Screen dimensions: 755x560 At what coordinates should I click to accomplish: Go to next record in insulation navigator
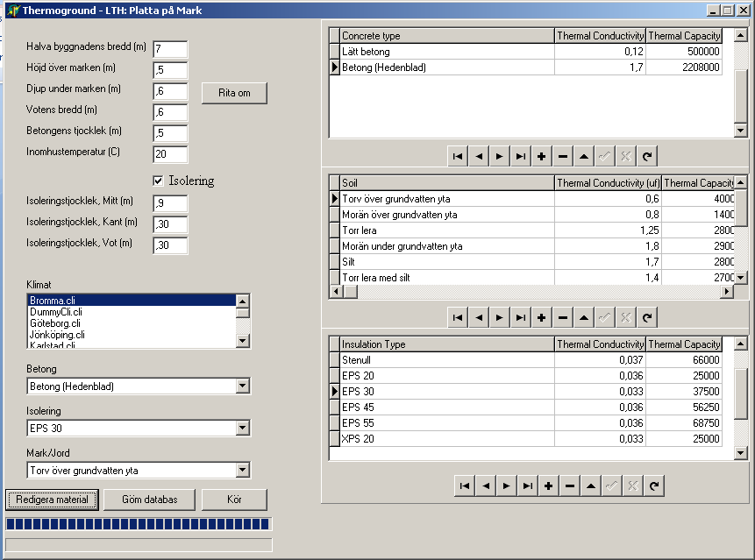click(507, 486)
